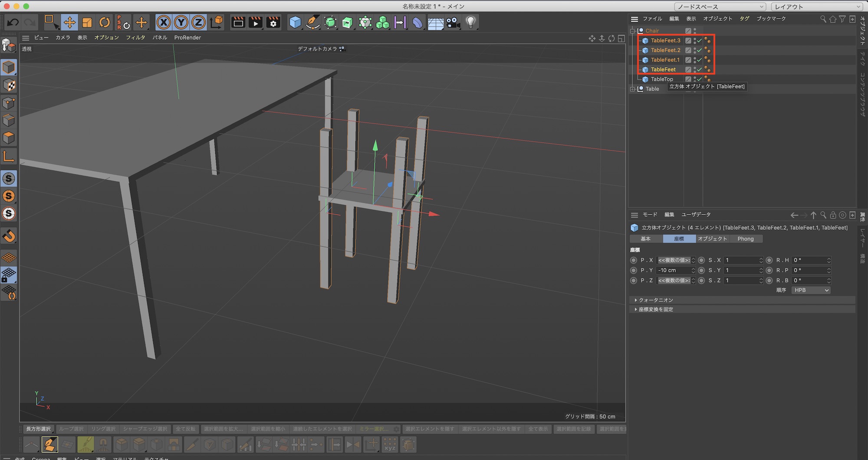This screenshot has width=868, height=460.
Task: Open the Render Settings clapperboard gear icon
Action: [x=273, y=22]
